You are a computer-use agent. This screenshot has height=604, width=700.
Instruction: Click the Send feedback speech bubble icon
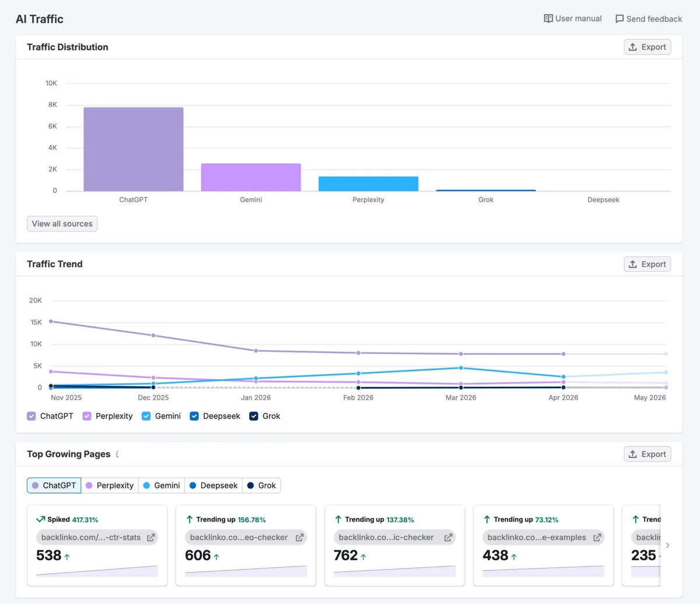point(619,19)
